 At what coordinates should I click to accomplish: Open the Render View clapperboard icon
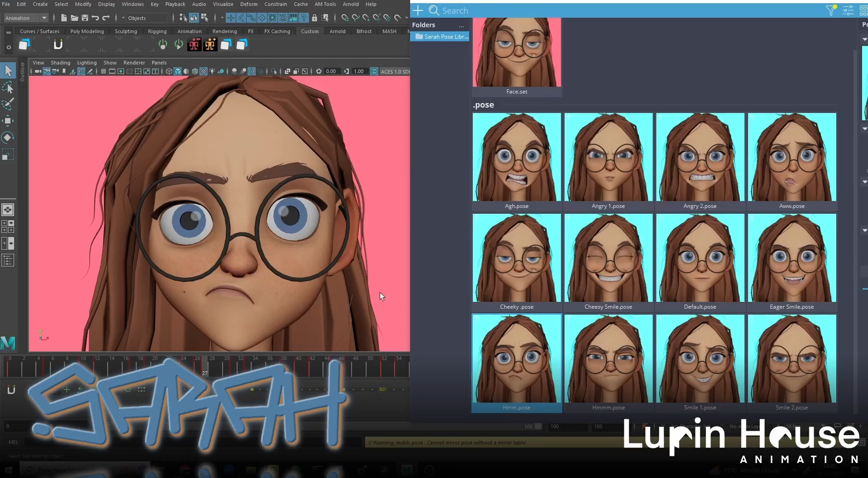click(x=293, y=18)
